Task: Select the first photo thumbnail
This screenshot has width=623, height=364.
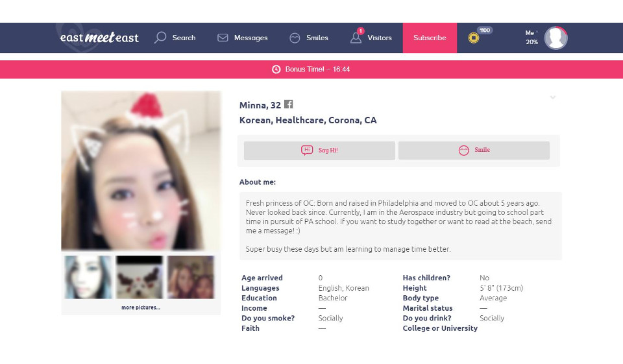Action: pos(88,277)
